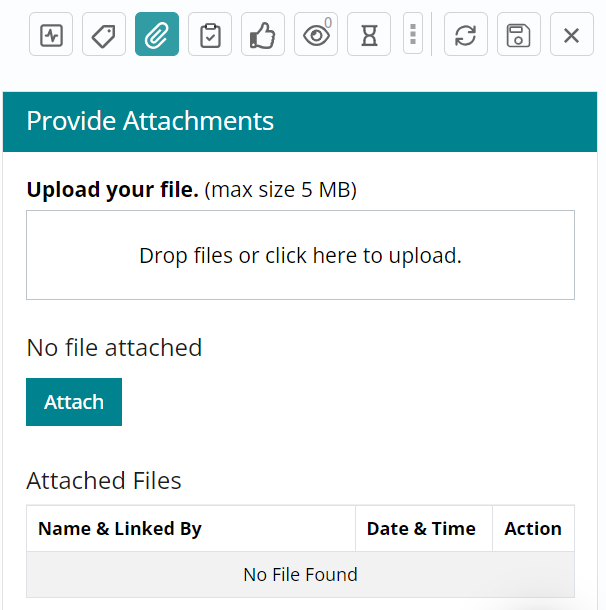Click the file drop upload area

point(300,255)
